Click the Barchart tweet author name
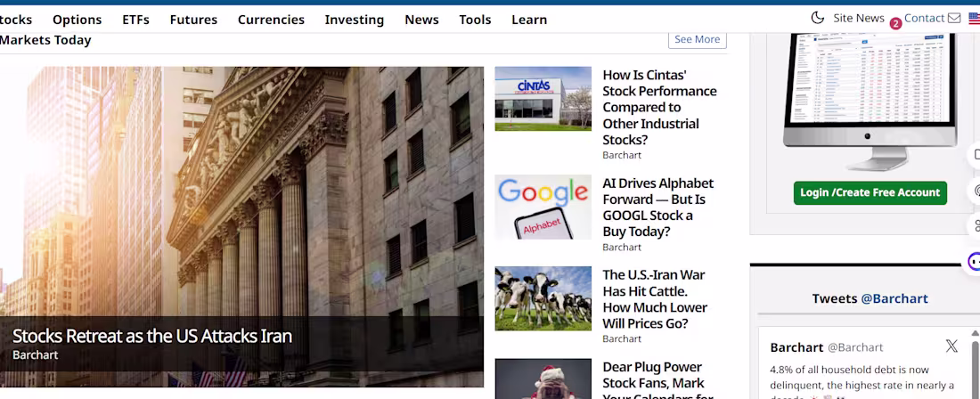Image resolution: width=980 pixels, height=399 pixels. 796,347
